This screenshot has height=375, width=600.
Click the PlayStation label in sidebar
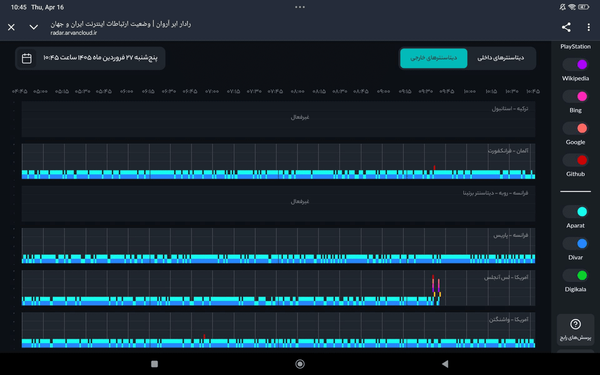point(575,47)
